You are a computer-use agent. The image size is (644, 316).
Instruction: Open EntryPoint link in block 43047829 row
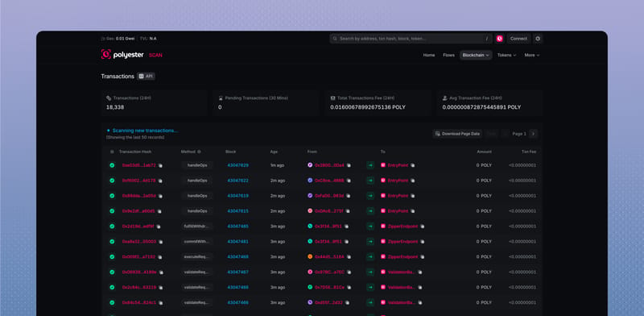tap(398, 165)
